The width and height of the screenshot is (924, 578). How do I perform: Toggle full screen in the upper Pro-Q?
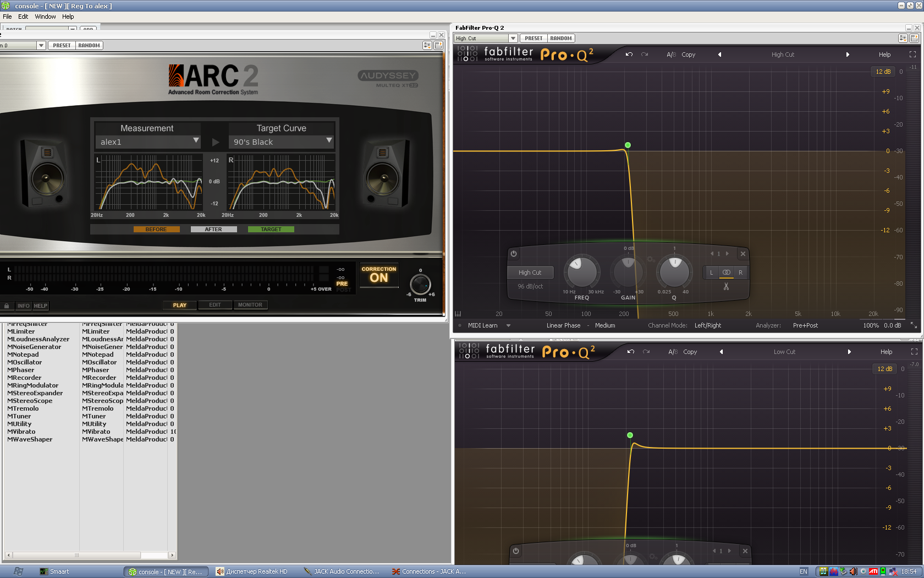point(912,54)
